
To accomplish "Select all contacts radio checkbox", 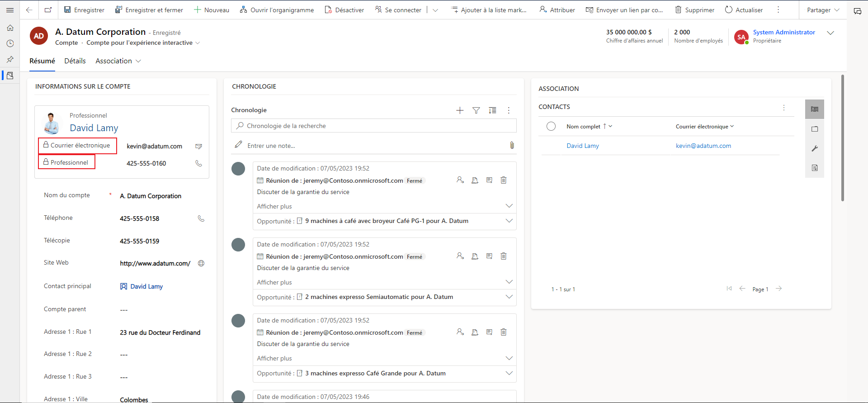I will coord(551,126).
